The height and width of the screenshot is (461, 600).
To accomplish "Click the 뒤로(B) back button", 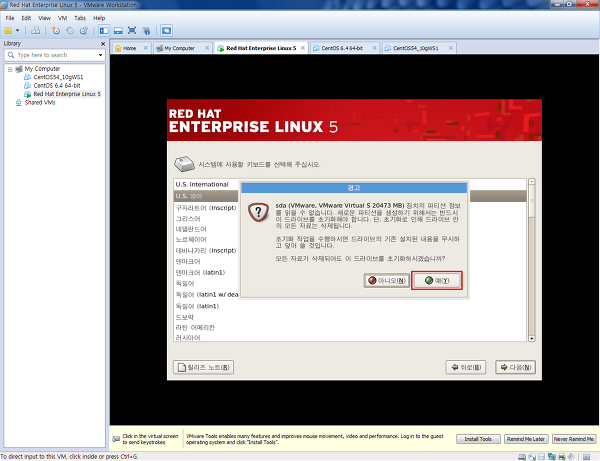I will pyautogui.click(x=466, y=367).
